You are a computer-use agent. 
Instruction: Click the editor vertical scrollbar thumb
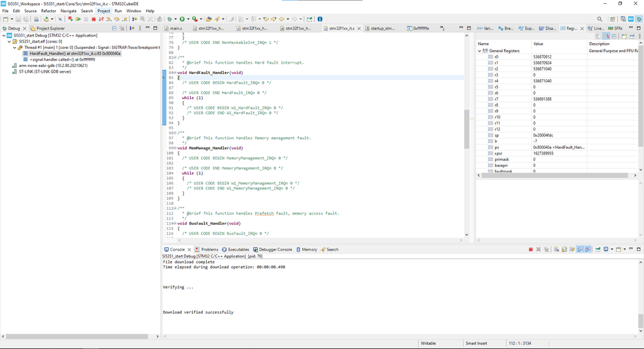pos(467,129)
